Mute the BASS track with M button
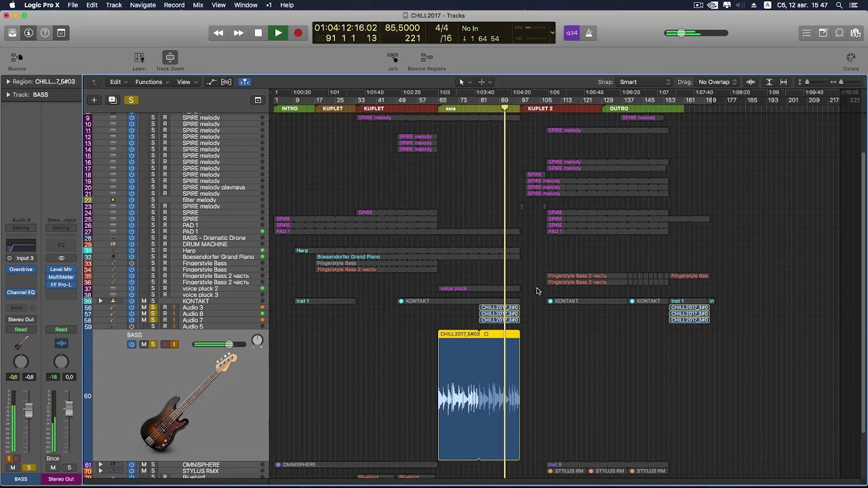The height and width of the screenshot is (488, 868). (x=143, y=344)
